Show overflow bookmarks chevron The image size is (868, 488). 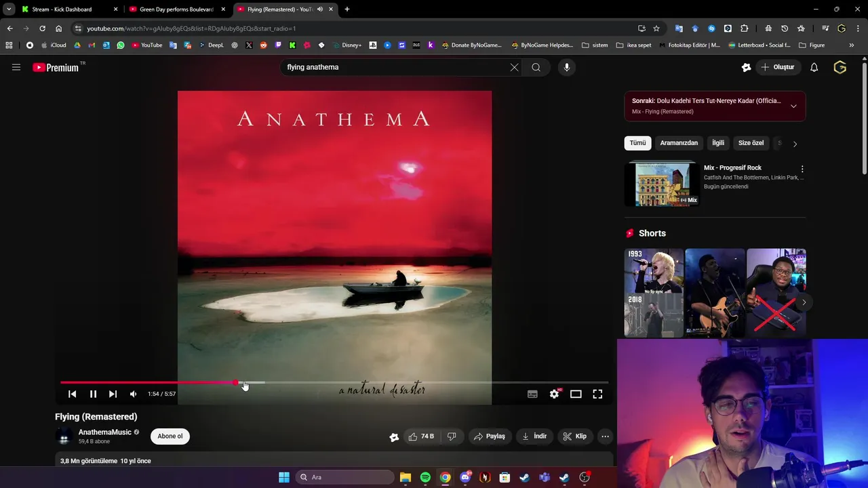851,45
